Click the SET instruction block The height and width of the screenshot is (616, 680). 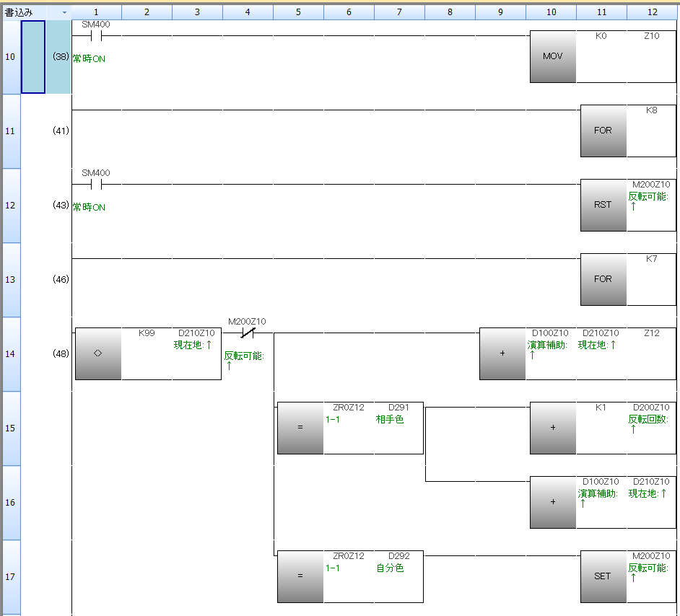click(603, 576)
